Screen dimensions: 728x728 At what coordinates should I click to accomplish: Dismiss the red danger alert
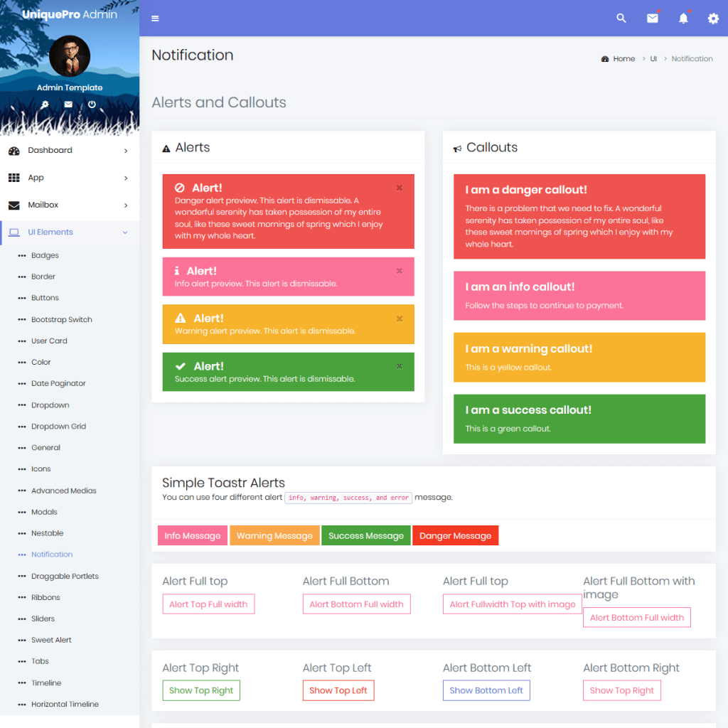pos(399,188)
